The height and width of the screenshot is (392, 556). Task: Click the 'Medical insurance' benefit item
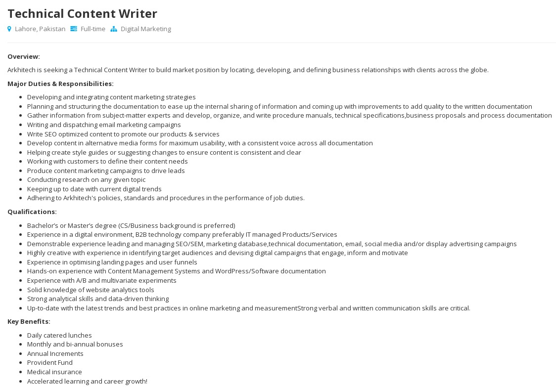54,372
